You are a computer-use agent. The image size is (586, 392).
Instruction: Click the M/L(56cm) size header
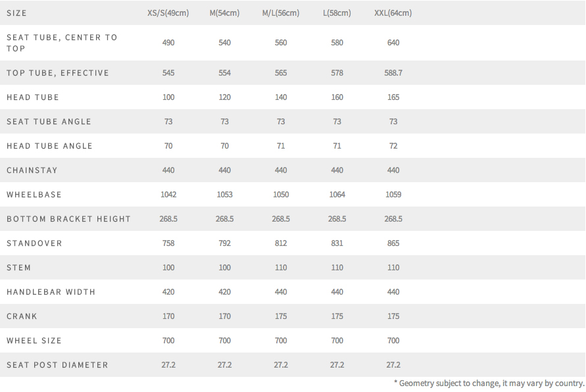281,13
